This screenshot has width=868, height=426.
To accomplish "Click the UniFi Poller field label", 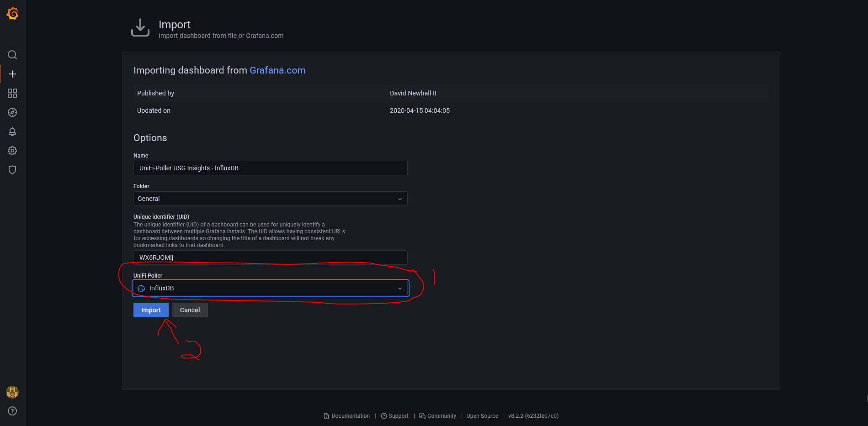I will click(148, 276).
